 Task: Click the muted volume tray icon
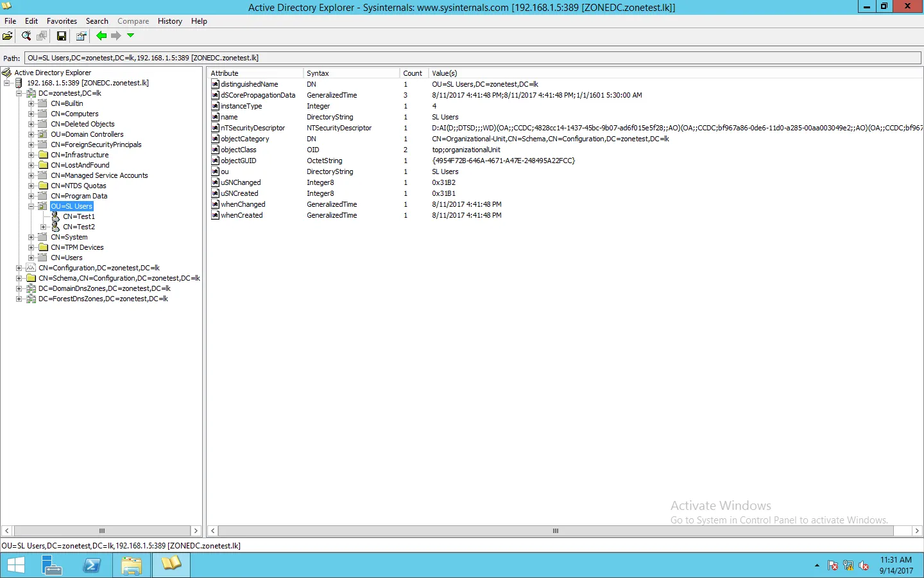point(864,566)
